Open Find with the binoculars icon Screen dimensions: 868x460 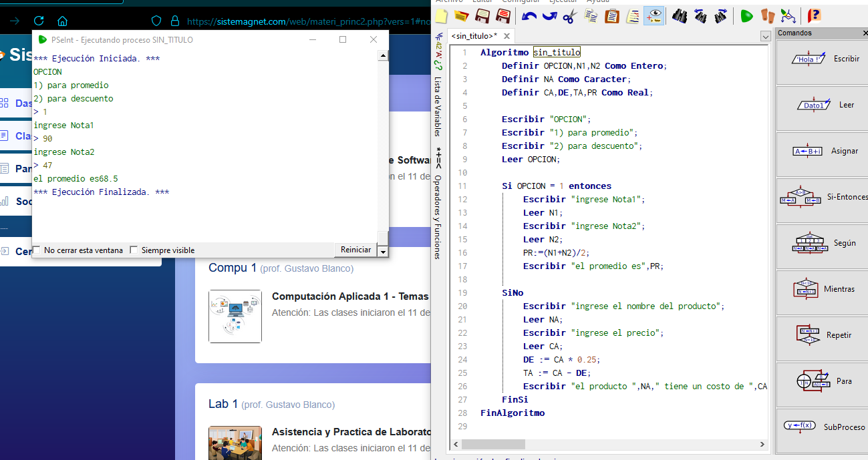(680, 15)
